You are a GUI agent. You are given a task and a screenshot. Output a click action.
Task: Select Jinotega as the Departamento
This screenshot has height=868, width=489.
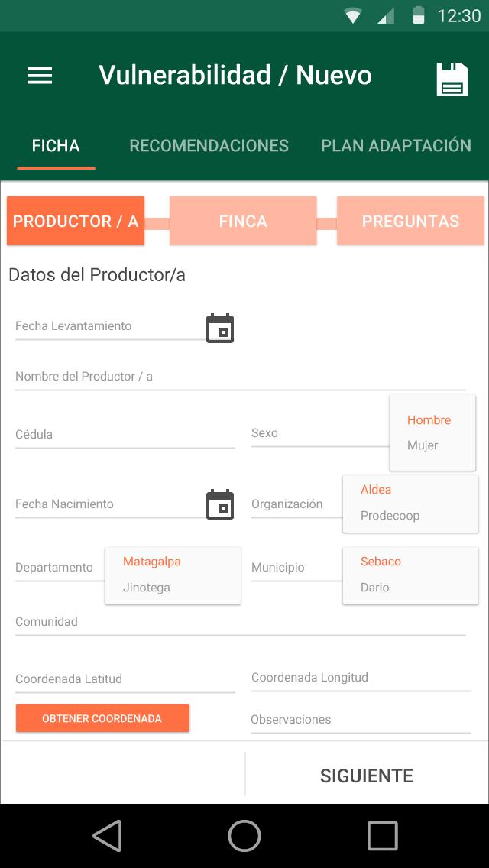[147, 588]
